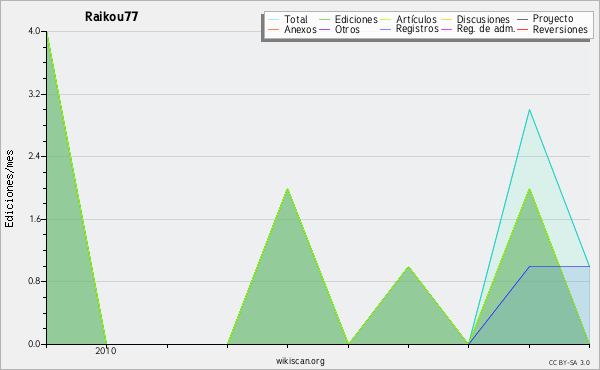Click the Total legend label
The image size is (600, 370).
click(296, 19)
